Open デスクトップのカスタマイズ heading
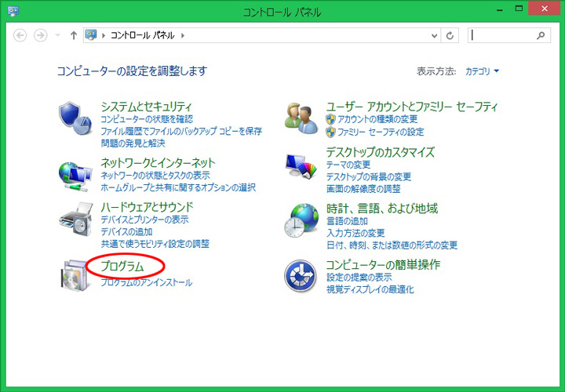Viewport: 565px width, 392px height. tap(381, 152)
